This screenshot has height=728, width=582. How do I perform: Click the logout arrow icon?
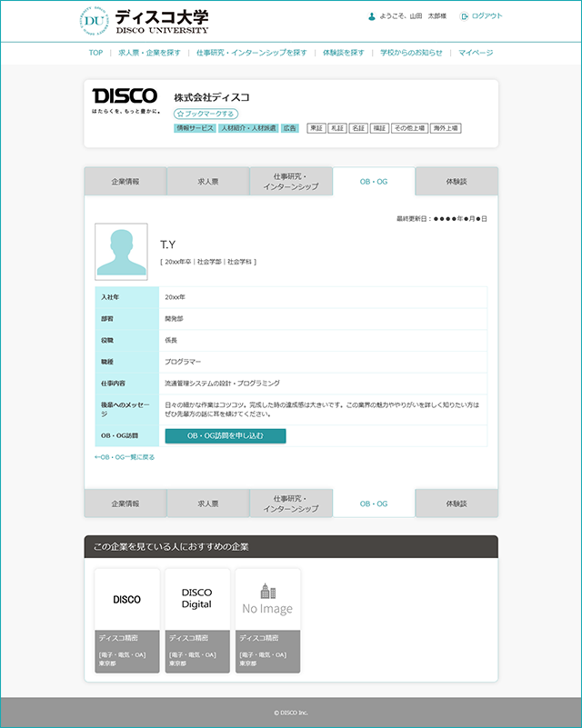(x=464, y=16)
